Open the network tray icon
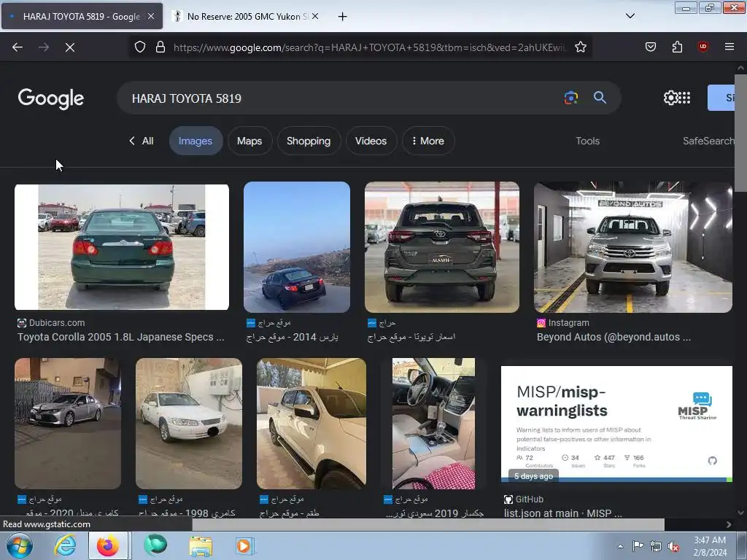This screenshot has width=747, height=560. [x=656, y=547]
